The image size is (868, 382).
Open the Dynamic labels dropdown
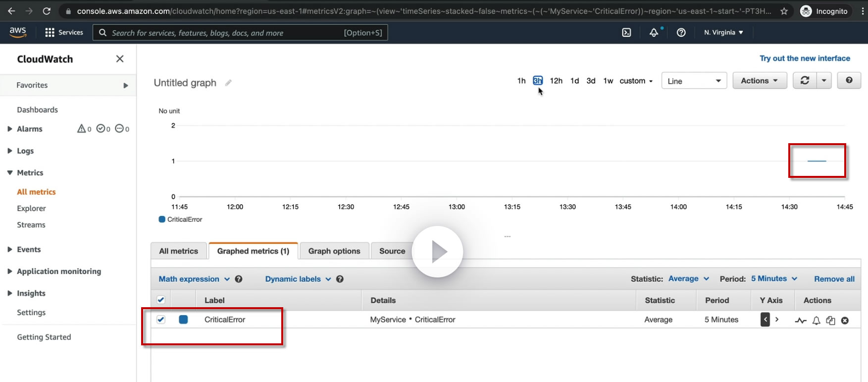point(298,279)
